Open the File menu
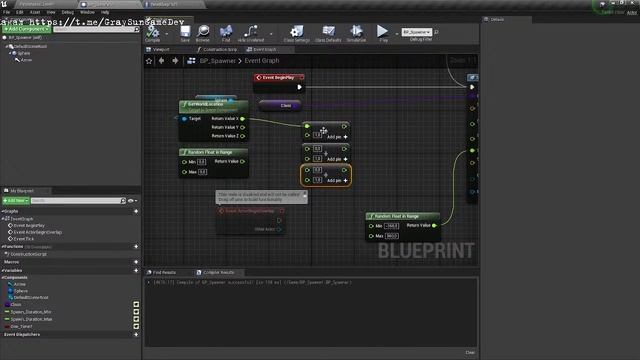This screenshot has width=640, height=360. point(7,12)
